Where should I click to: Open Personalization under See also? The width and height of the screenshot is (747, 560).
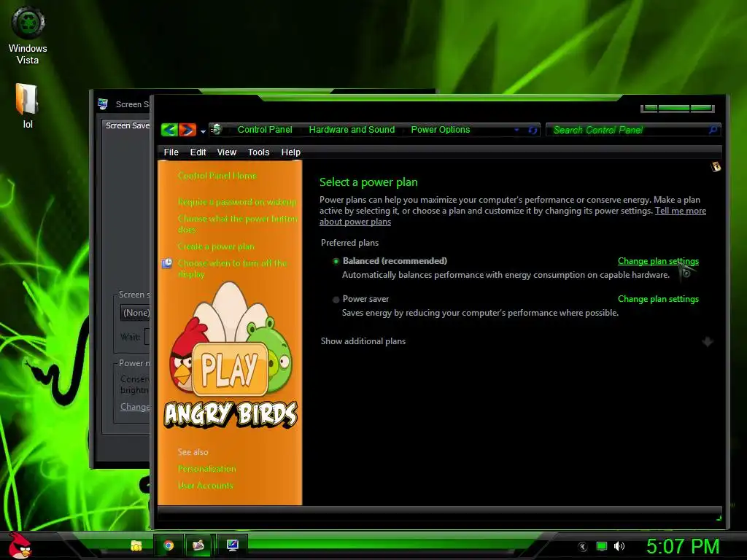[x=206, y=469]
